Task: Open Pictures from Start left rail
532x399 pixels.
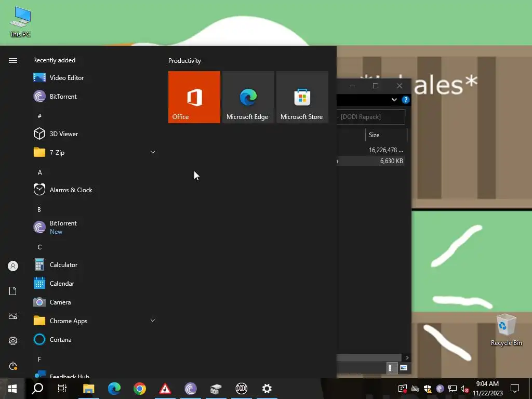Action: (x=13, y=316)
